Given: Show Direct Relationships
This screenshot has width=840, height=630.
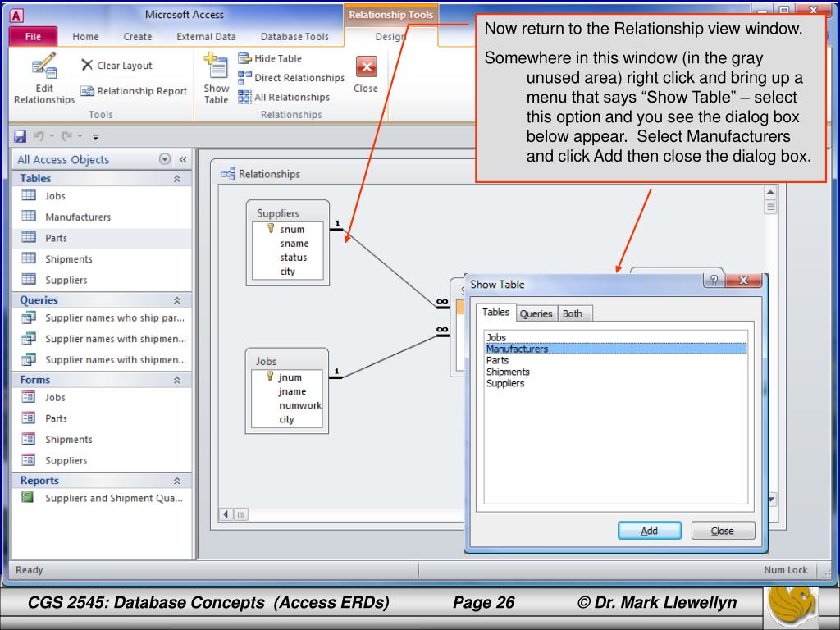Looking at the screenshot, I should tap(291, 78).
